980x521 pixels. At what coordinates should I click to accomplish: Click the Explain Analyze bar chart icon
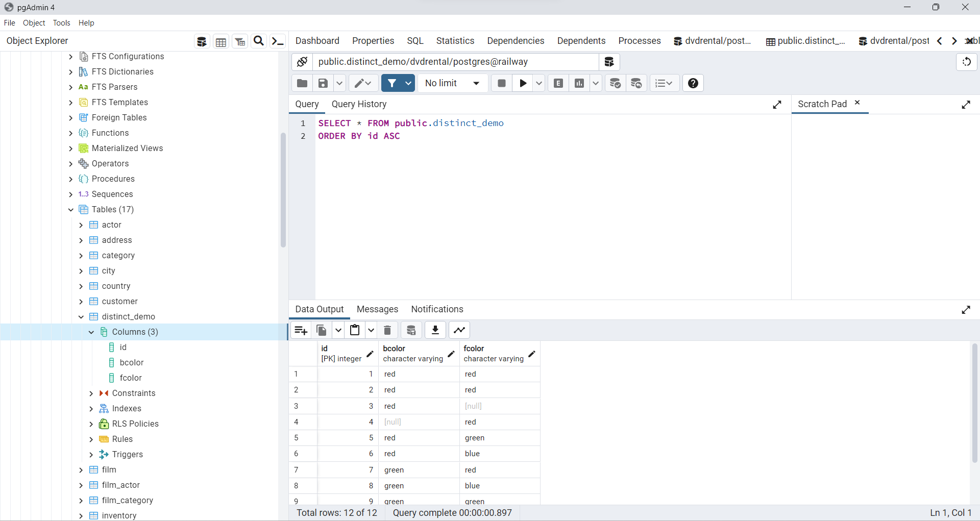579,83
